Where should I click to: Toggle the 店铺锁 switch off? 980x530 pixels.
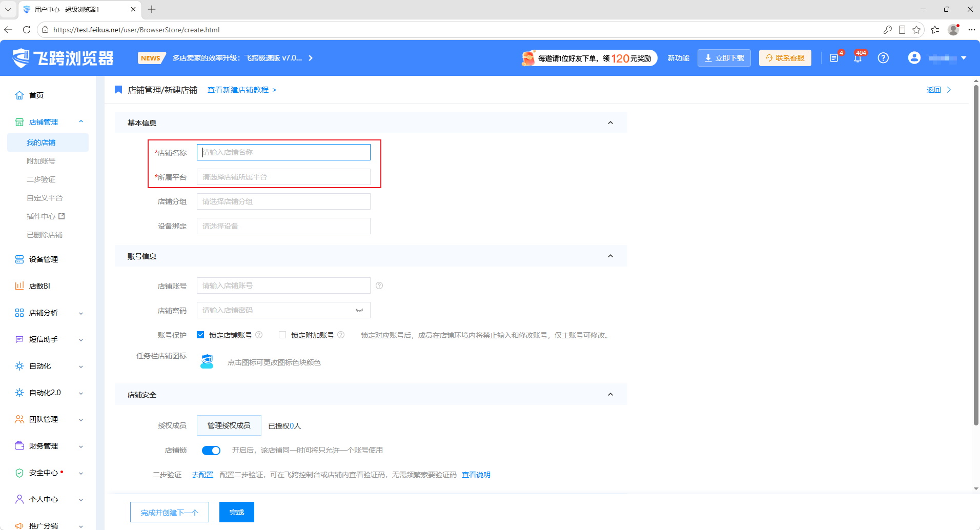tap(211, 451)
